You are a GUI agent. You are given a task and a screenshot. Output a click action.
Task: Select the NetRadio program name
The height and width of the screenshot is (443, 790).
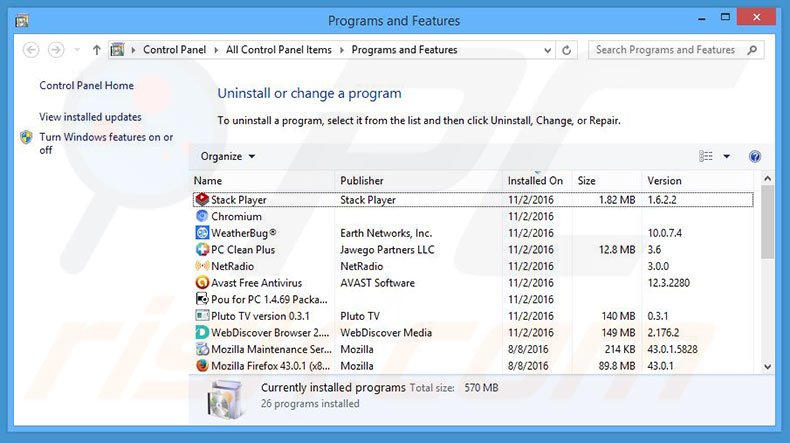click(x=232, y=267)
